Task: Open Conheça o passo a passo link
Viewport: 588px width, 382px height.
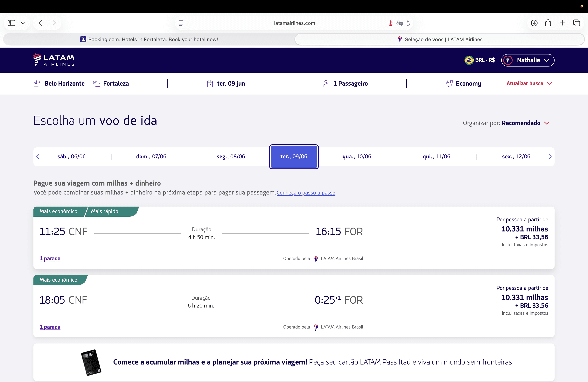Action: (306, 193)
